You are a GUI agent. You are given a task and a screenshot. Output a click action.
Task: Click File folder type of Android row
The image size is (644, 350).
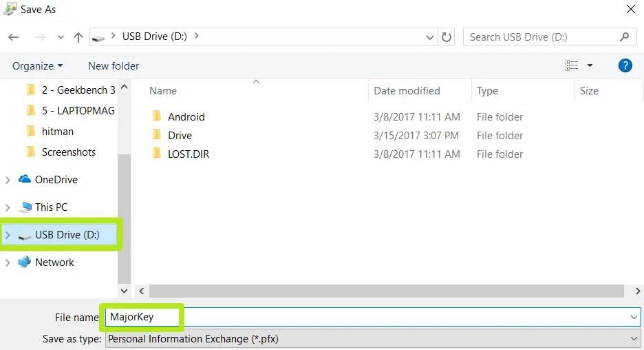500,117
